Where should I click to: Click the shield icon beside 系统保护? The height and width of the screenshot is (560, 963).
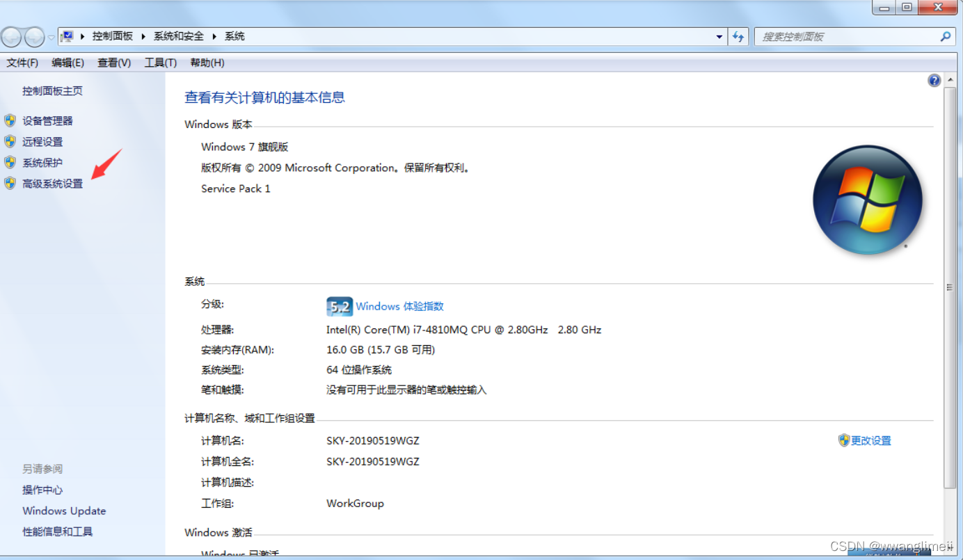coord(10,162)
